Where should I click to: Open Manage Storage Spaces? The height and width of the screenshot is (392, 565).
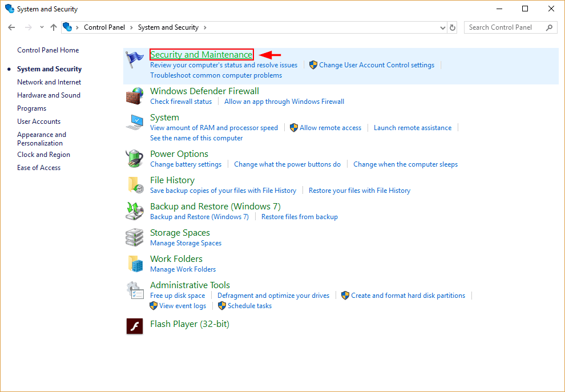click(186, 243)
